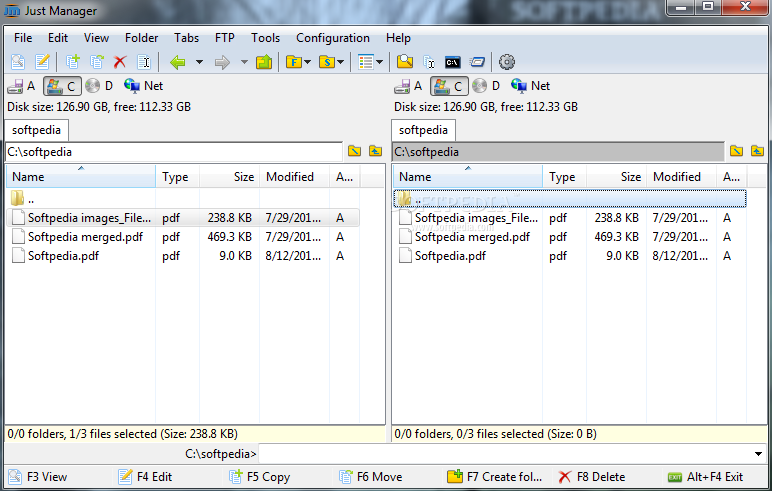
Task: Click the F3 View button
Action: pos(38,477)
